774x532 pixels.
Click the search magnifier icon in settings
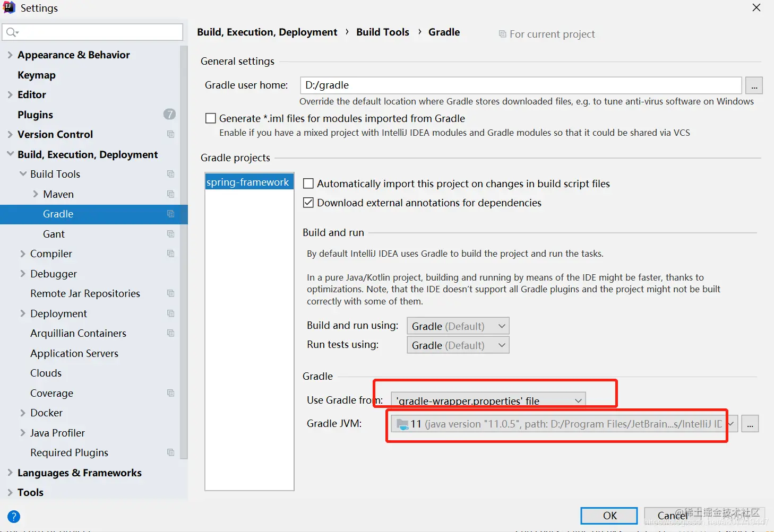[x=12, y=32]
